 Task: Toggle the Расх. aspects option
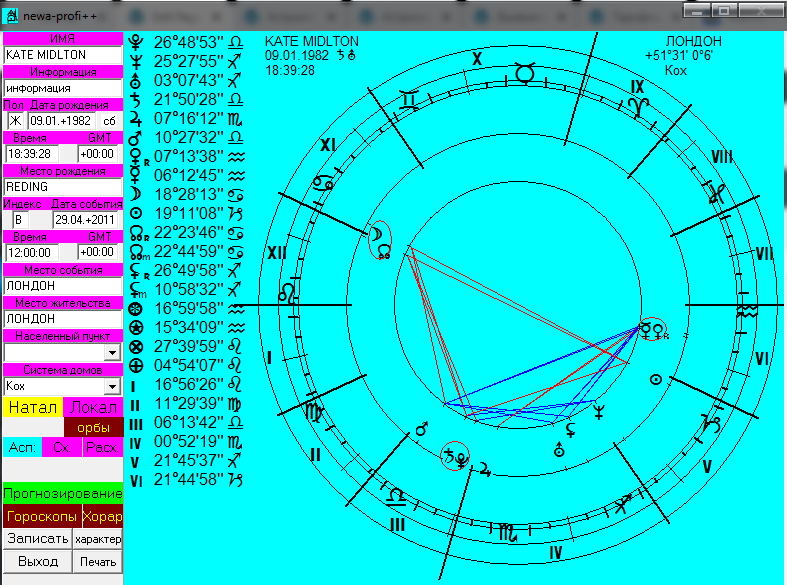[101, 447]
